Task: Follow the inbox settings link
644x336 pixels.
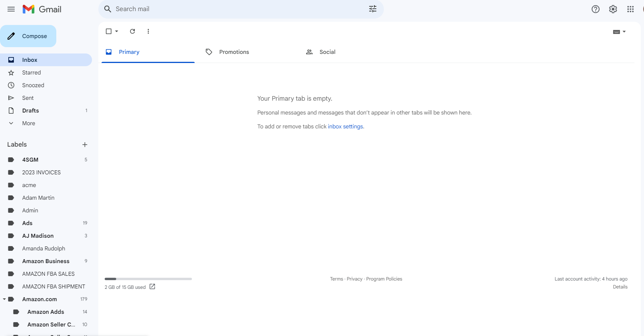Action: pyautogui.click(x=345, y=126)
